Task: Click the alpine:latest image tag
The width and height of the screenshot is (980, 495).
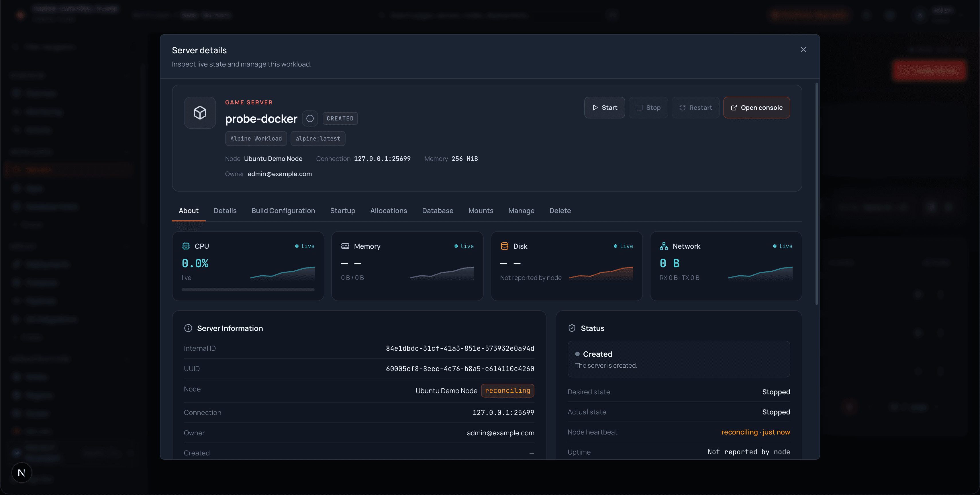Action: click(x=318, y=139)
